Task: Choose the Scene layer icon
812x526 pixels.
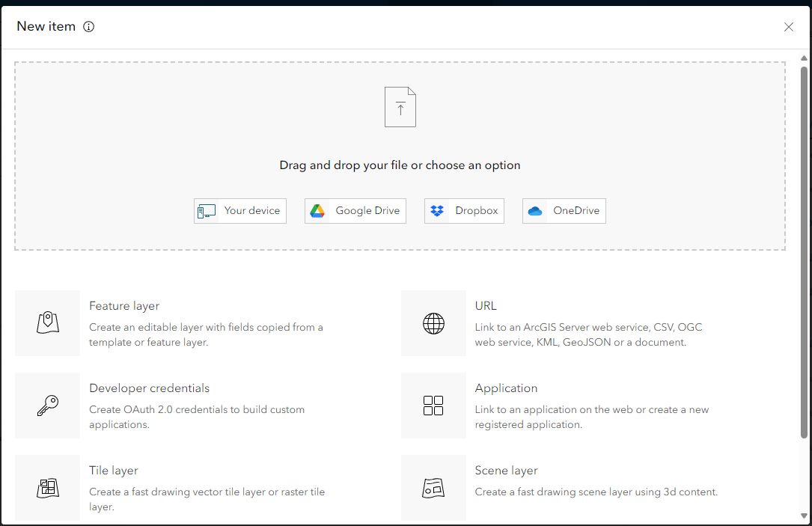Action: [x=433, y=488]
